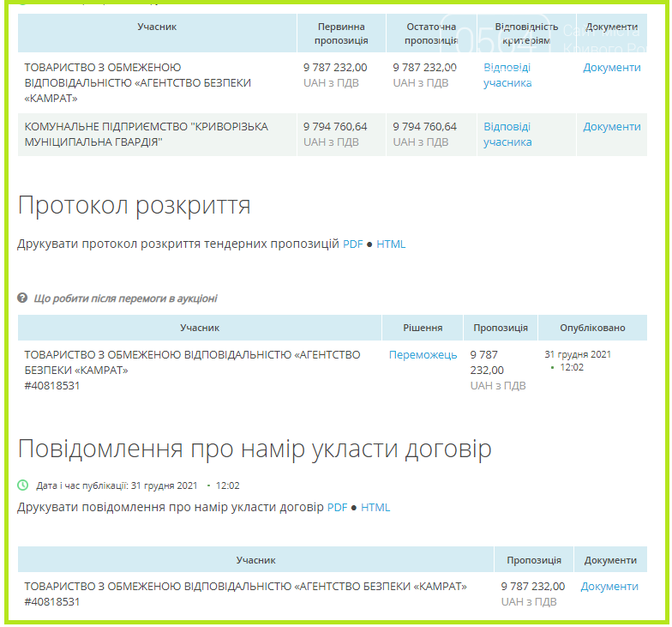Open Документи in the contract intent table
The image size is (672, 627).
point(609,586)
